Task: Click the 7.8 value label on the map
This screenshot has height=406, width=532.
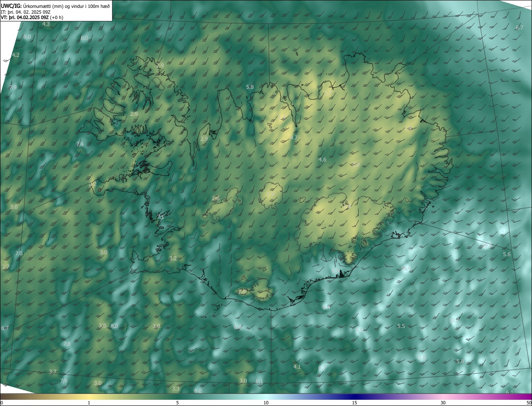Action: tap(66, 344)
